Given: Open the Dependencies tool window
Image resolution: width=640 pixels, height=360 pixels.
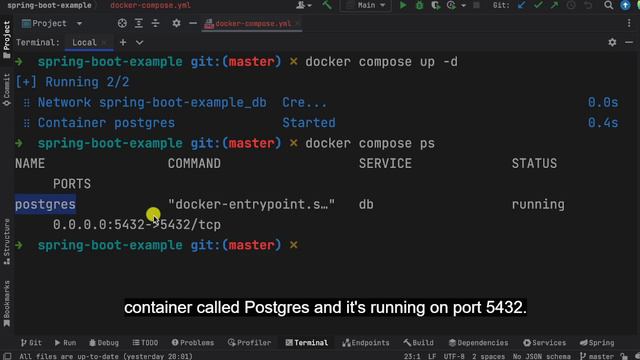Looking at the screenshot, I should point(478,343).
